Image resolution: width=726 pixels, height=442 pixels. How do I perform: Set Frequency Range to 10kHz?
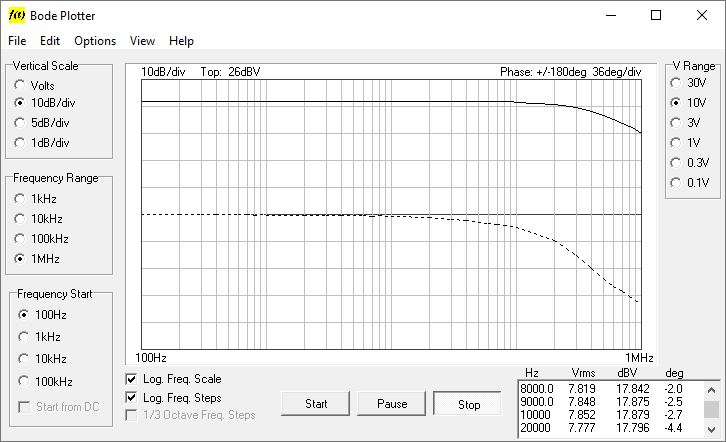pos(19,218)
